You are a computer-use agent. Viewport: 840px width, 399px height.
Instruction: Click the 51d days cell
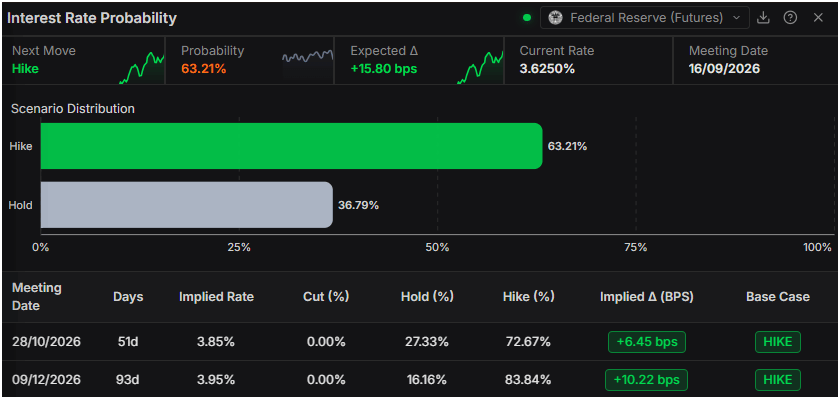tap(127, 342)
